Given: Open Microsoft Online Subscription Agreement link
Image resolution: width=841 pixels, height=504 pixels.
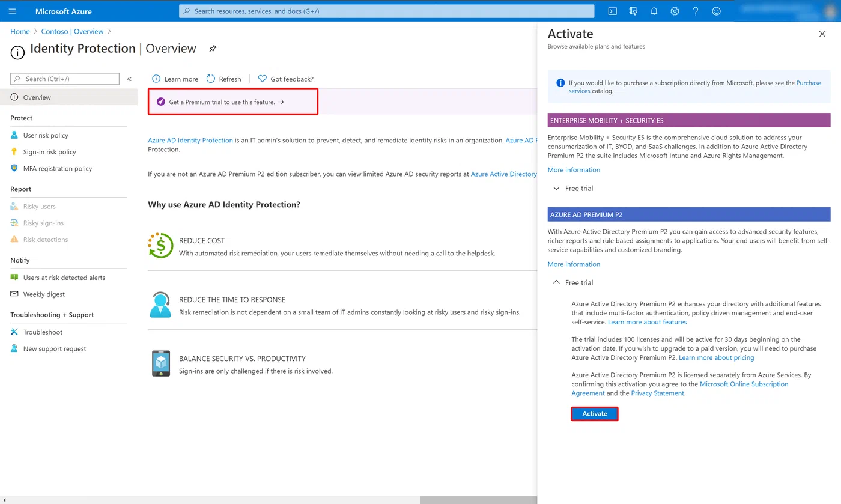Looking at the screenshot, I should coord(744,384).
